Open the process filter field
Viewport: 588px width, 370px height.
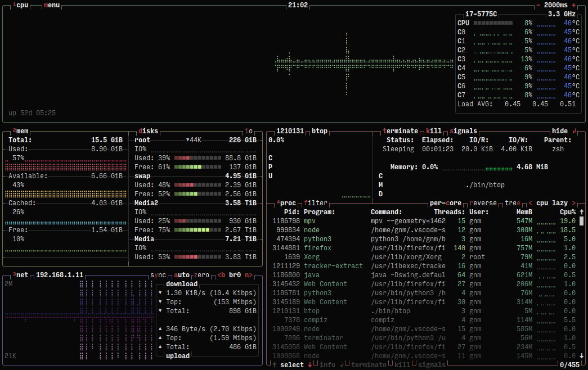[317, 202]
